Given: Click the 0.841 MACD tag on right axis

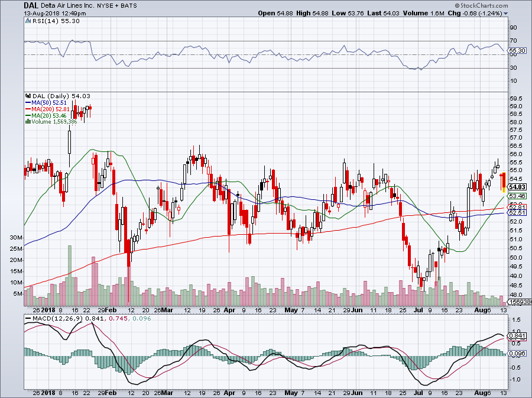Looking at the screenshot, I should (517, 336).
